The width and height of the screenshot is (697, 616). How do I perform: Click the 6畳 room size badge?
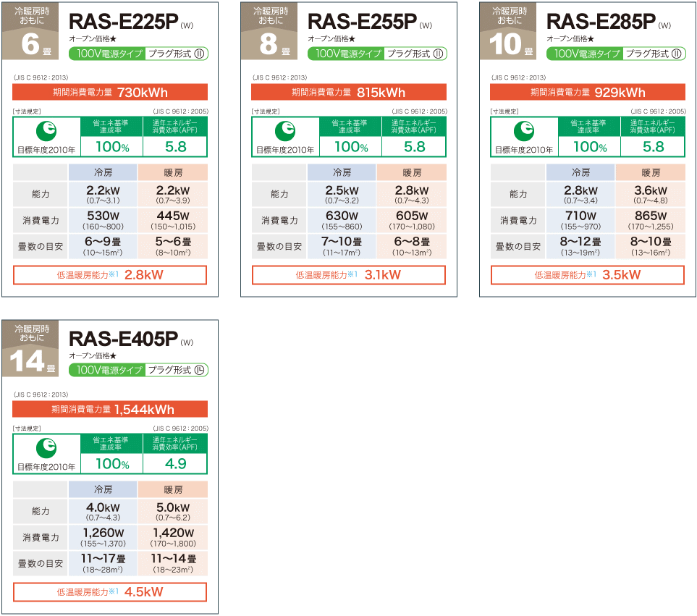(x=30, y=31)
